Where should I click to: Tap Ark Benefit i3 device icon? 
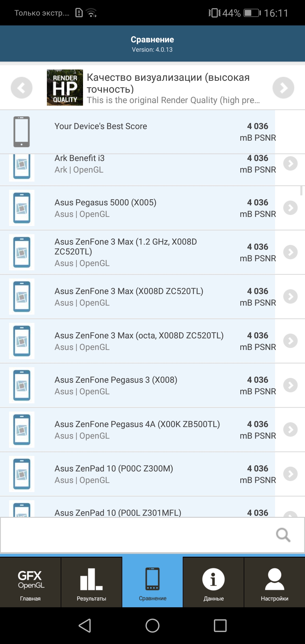(22, 167)
